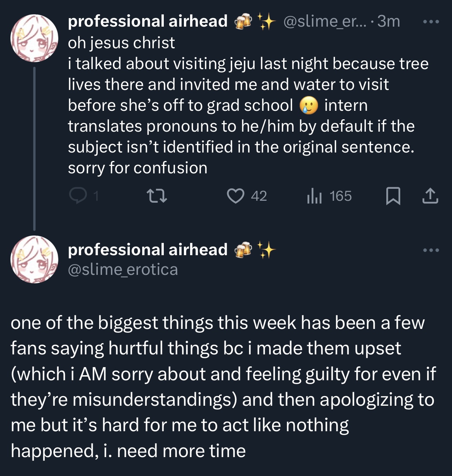Click display name above @slime_erotica handle

pos(148,250)
